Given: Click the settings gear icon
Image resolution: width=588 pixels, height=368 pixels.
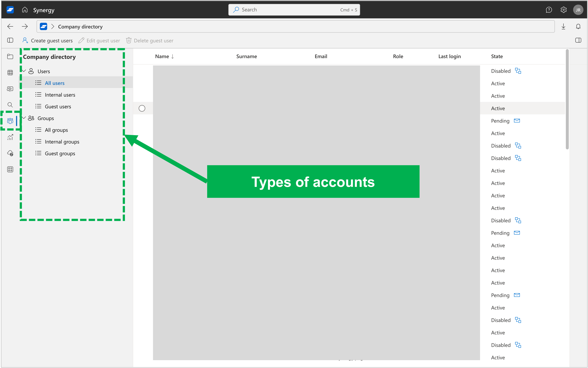Looking at the screenshot, I should pyautogui.click(x=563, y=9).
